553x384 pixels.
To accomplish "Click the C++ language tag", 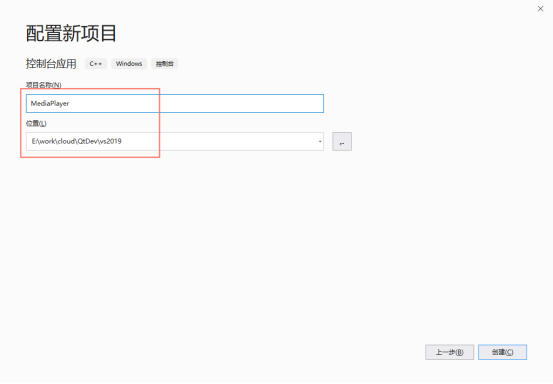I will tap(96, 64).
